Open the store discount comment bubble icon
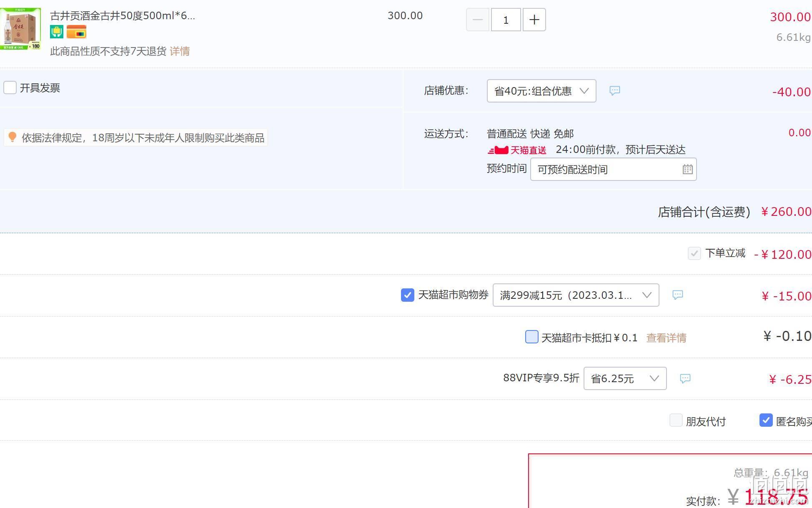Image resolution: width=812 pixels, height=508 pixels. (x=614, y=90)
